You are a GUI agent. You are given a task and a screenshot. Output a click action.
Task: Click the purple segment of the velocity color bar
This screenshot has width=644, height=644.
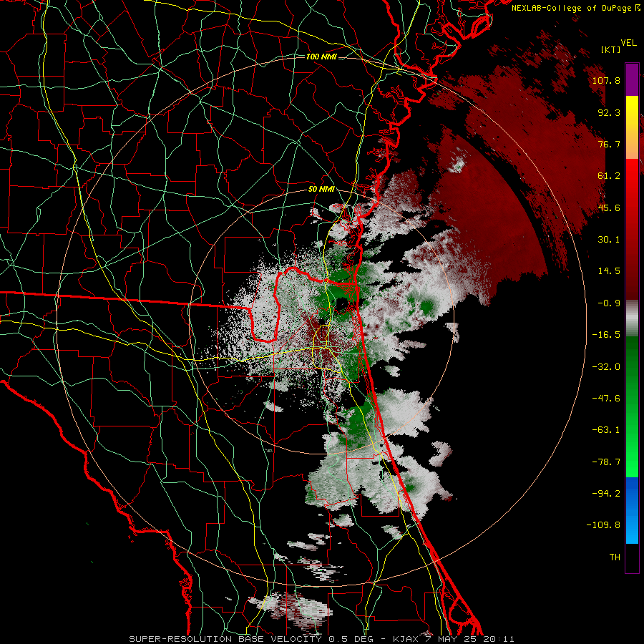pyautogui.click(x=632, y=79)
